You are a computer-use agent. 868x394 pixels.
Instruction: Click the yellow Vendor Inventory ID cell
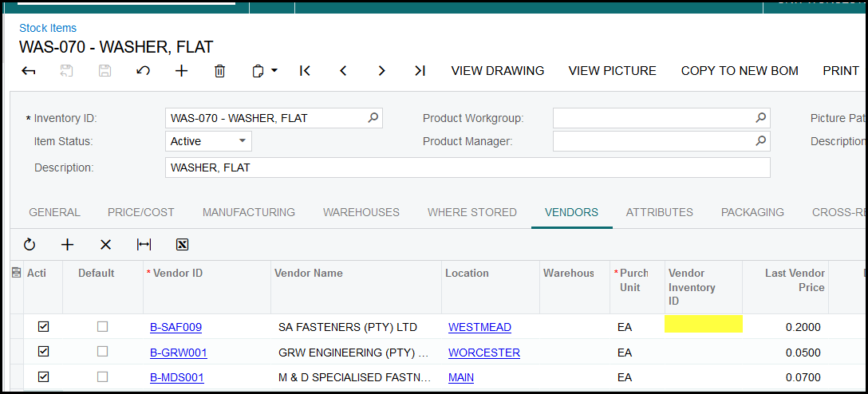click(703, 324)
